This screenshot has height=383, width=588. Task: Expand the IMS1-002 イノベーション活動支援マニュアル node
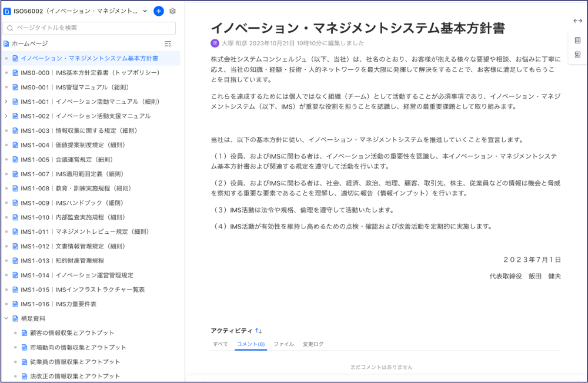(x=6, y=116)
